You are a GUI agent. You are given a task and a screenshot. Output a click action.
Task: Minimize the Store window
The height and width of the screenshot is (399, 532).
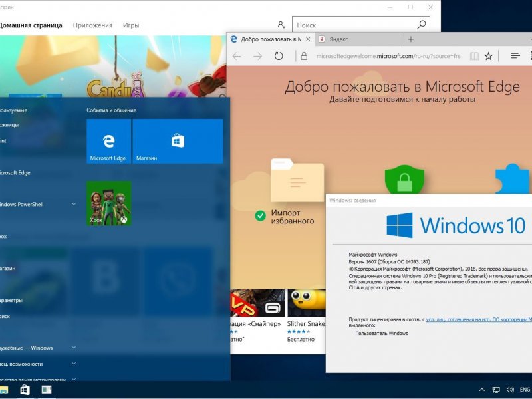pos(390,7)
